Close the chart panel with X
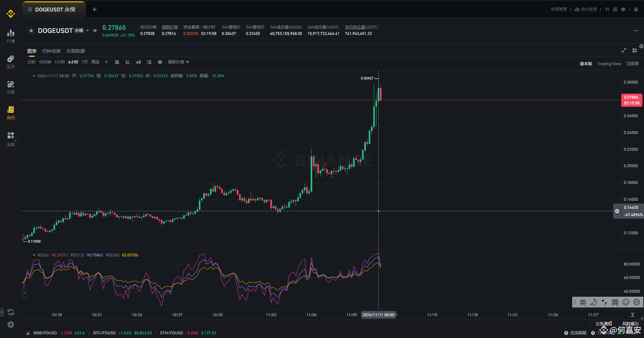644x338 pixels. (x=641, y=46)
